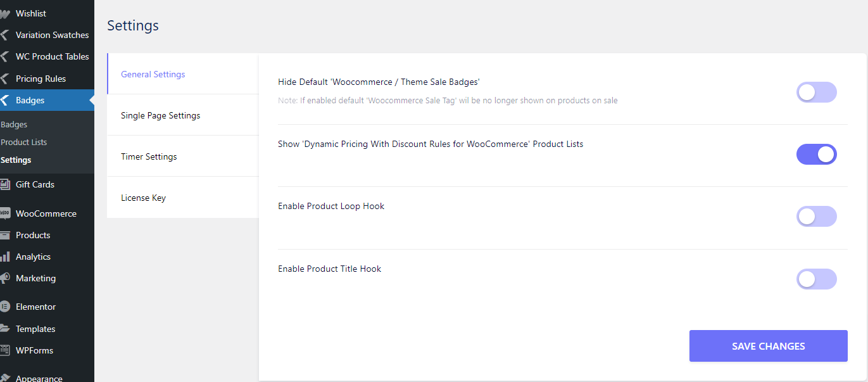The width and height of the screenshot is (868, 382).
Task: Select Settings submenu item under Badges
Action: [16, 160]
